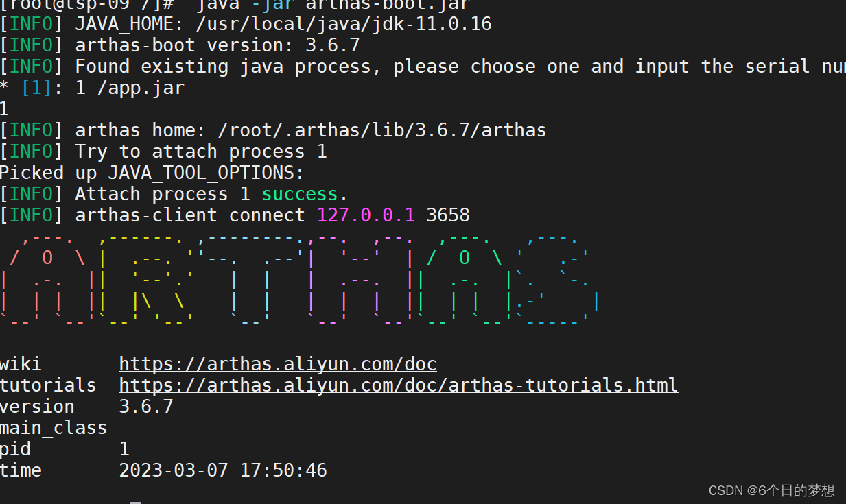846x504 pixels.
Task: Click the timestamp 2023-03-07 17:50:46
Action: (x=223, y=470)
